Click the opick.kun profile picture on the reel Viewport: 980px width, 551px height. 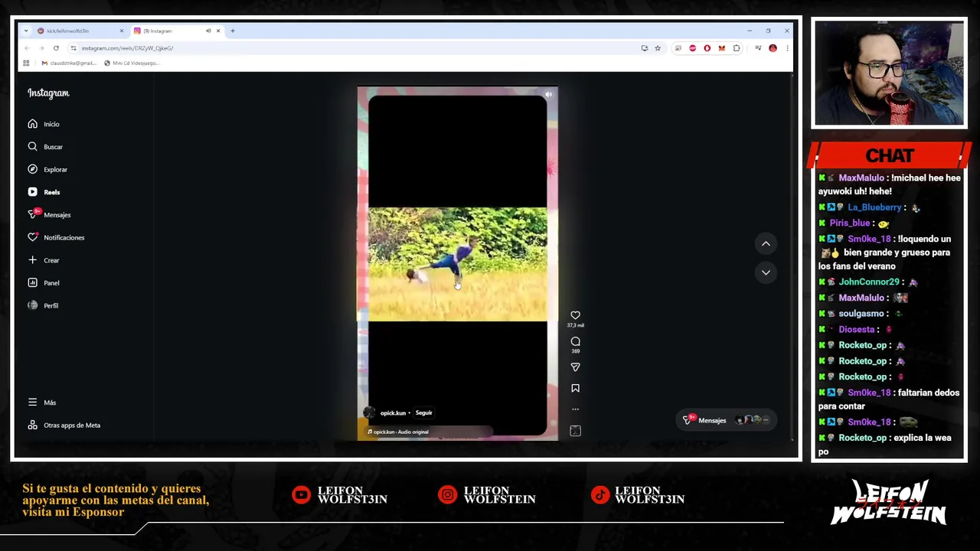pyautogui.click(x=370, y=412)
